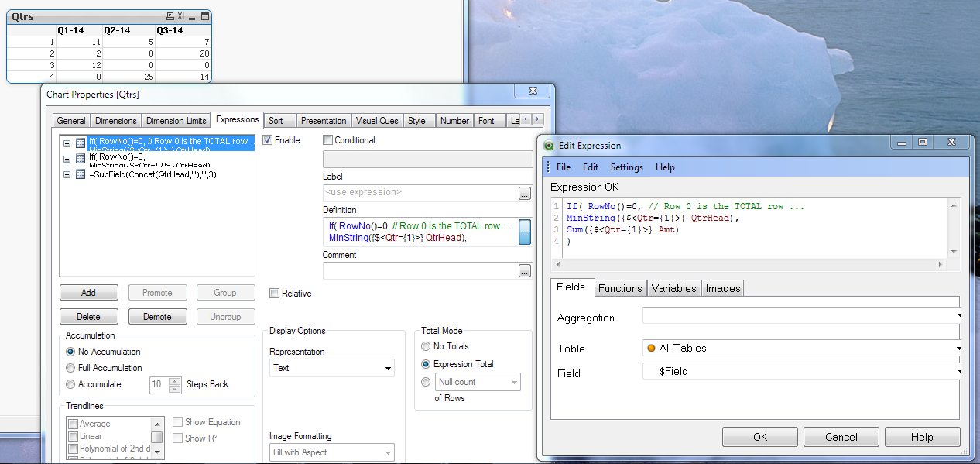This screenshot has height=464, width=980.
Task: Click the table icon of first RowNo expression
Action: pos(81,143)
